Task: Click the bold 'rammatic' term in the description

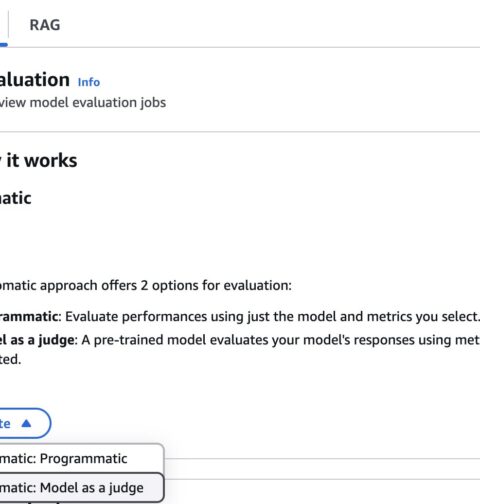Action: (29, 316)
